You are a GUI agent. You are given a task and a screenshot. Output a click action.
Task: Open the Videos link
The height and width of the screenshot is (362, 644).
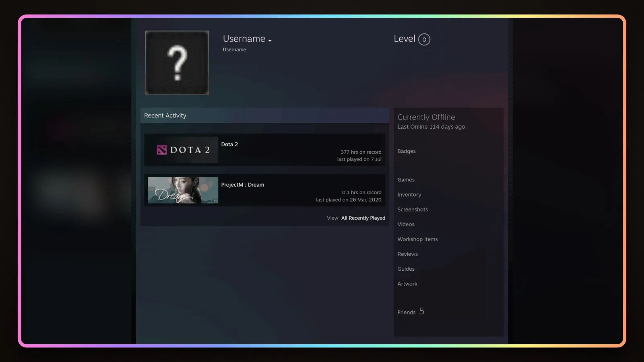(406, 224)
